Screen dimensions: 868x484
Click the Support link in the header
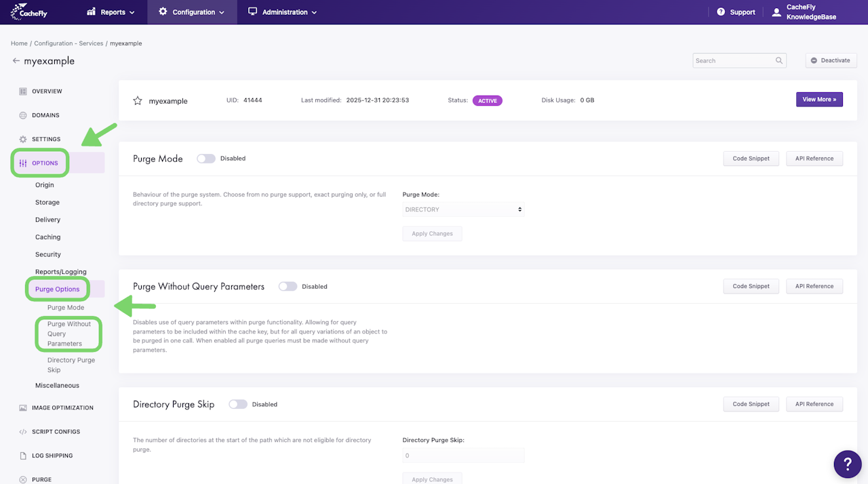tap(736, 12)
